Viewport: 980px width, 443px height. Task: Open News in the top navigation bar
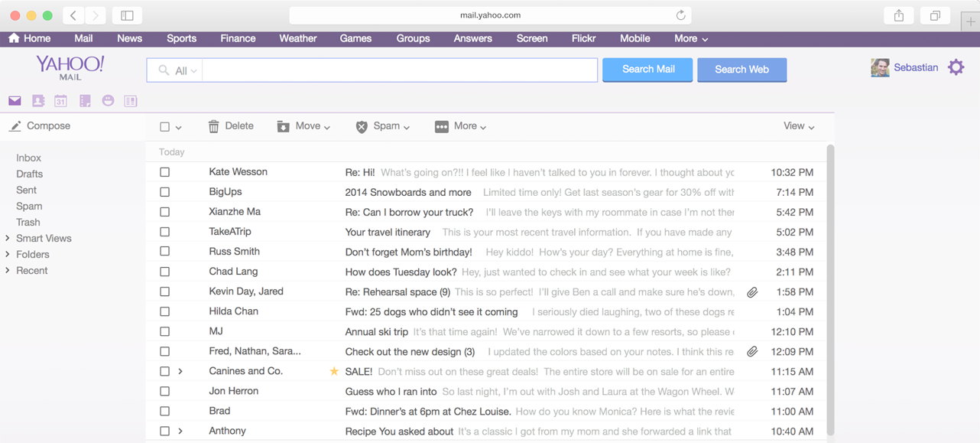tap(129, 38)
